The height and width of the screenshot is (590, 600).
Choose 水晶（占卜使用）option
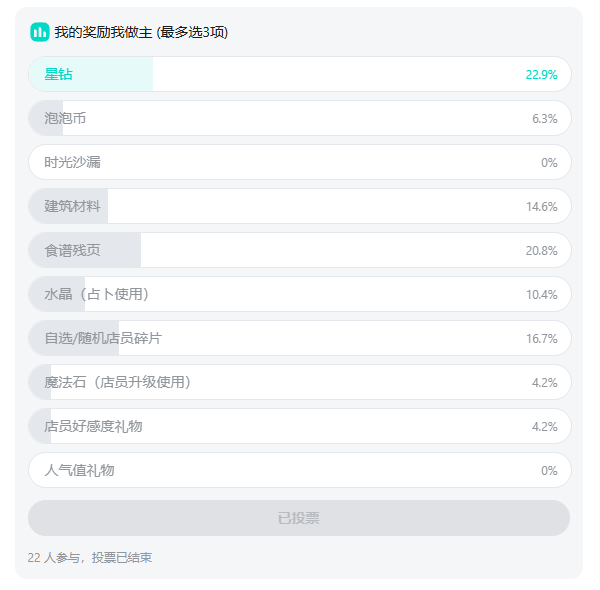(300, 294)
